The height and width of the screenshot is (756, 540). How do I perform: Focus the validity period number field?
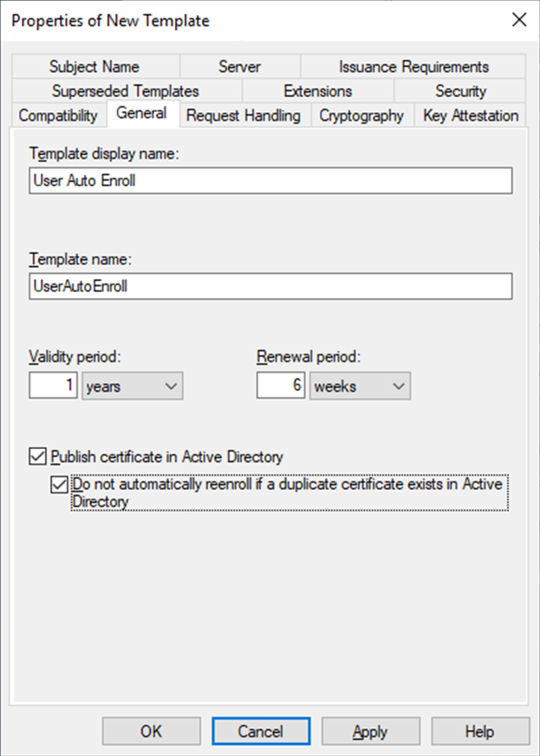click(54, 386)
